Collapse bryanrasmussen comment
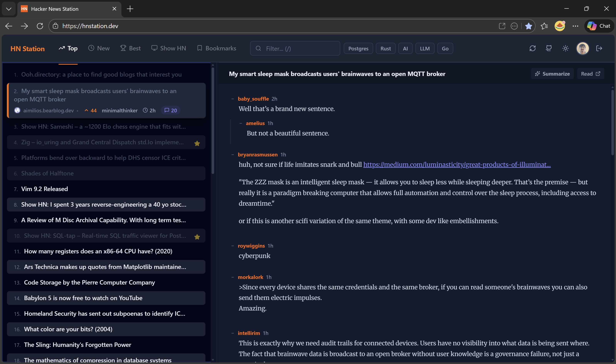This screenshot has height=364, width=616. (232, 154)
